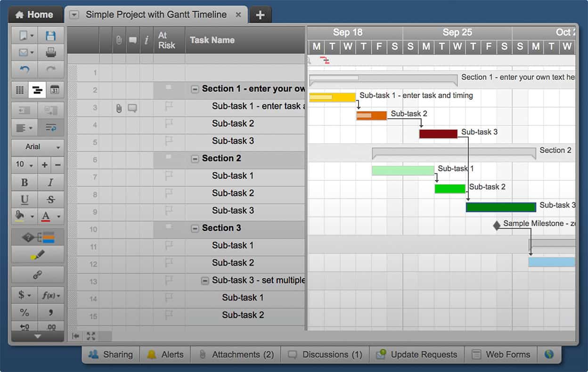Click the Undo arrow icon
This screenshot has width=588, height=372.
point(24,70)
